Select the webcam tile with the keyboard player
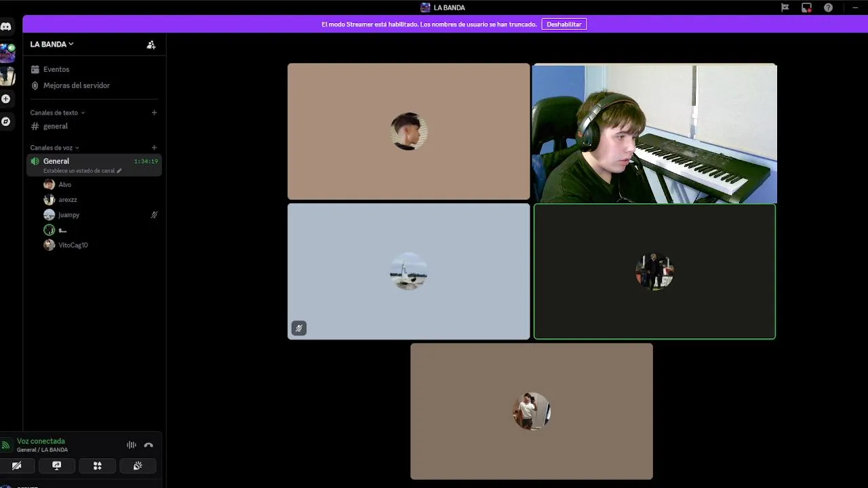Viewport: 868px width, 488px height. 654,134
